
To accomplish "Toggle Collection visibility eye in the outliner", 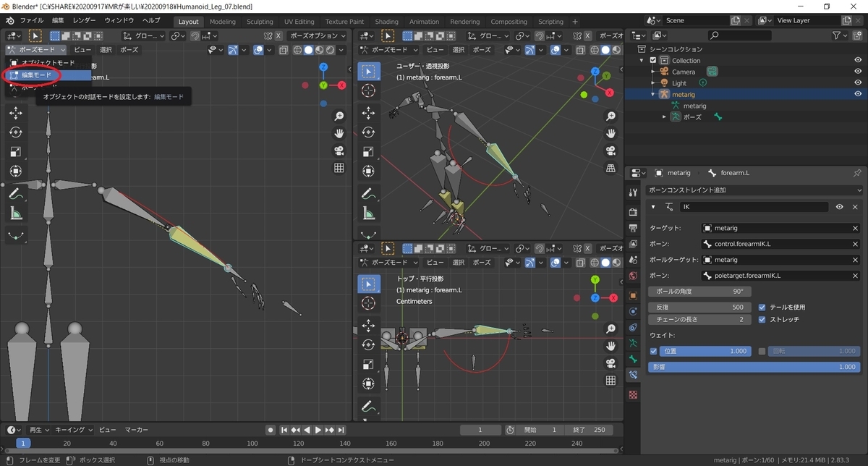I will click(x=858, y=61).
